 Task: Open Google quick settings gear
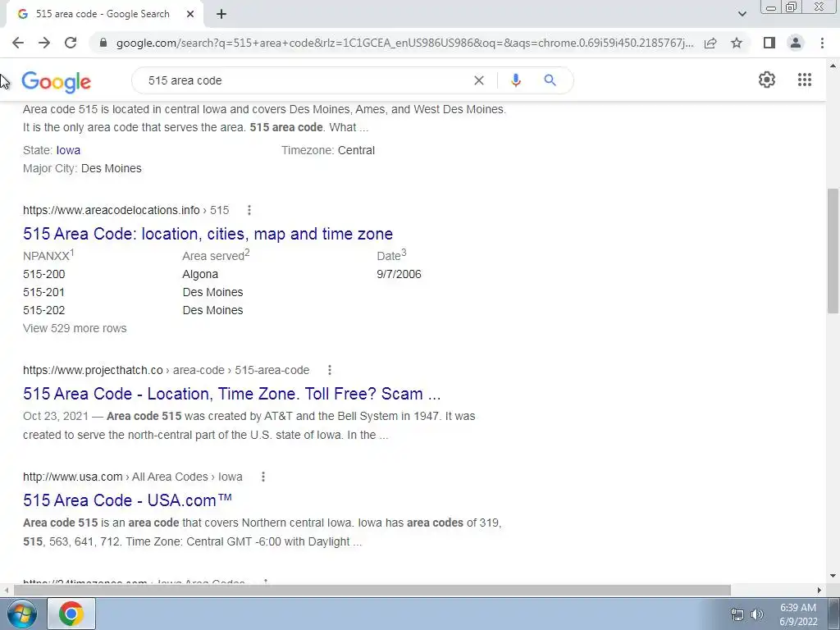[767, 80]
